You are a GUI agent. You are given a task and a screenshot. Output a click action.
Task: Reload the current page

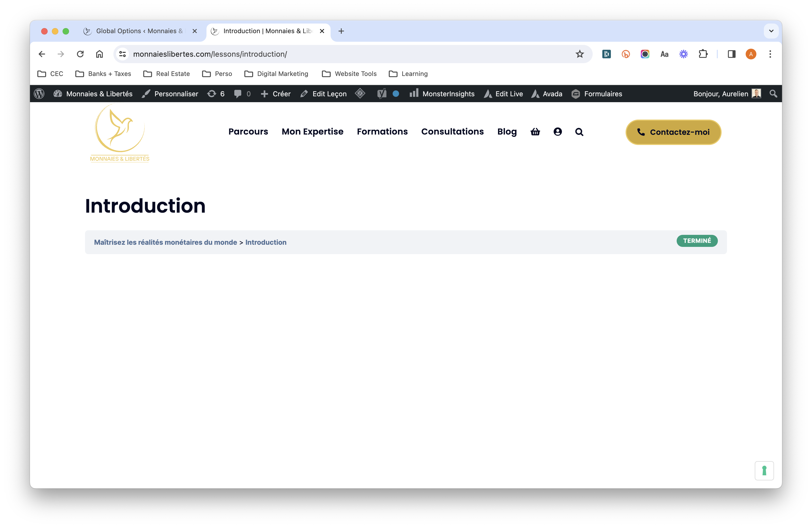coord(80,54)
